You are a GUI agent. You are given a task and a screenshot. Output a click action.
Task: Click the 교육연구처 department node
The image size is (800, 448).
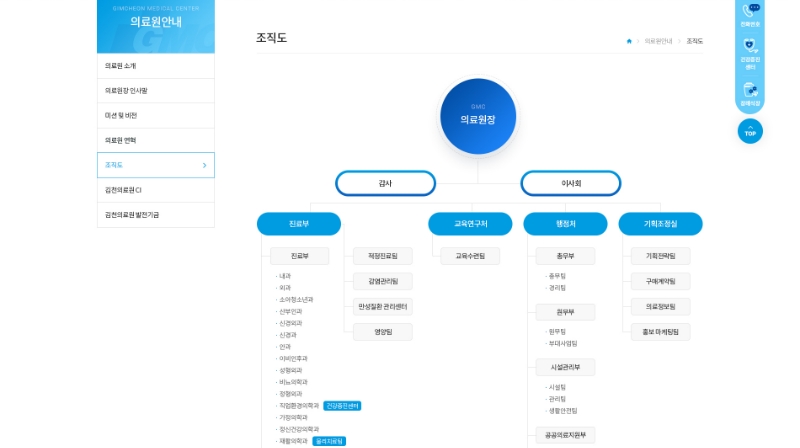[x=470, y=224]
